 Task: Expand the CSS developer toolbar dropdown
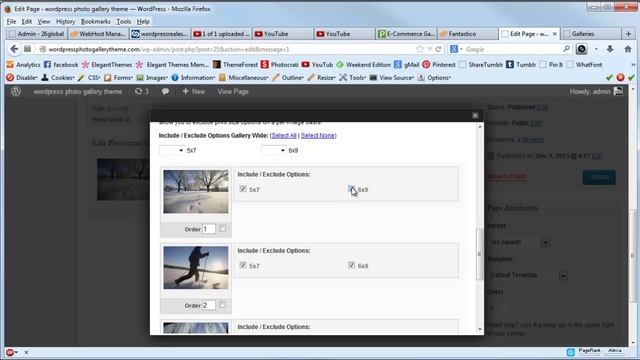tap(89, 78)
